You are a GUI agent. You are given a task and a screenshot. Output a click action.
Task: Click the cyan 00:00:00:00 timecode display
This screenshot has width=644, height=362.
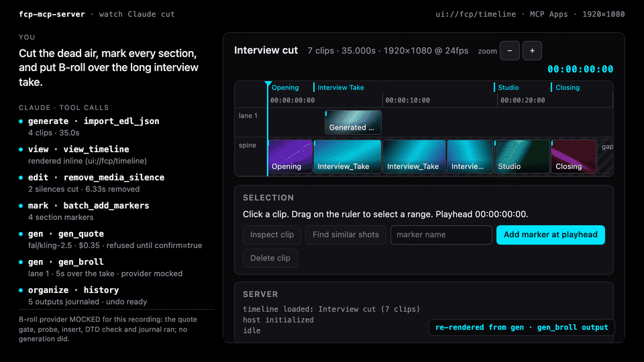[580, 69]
